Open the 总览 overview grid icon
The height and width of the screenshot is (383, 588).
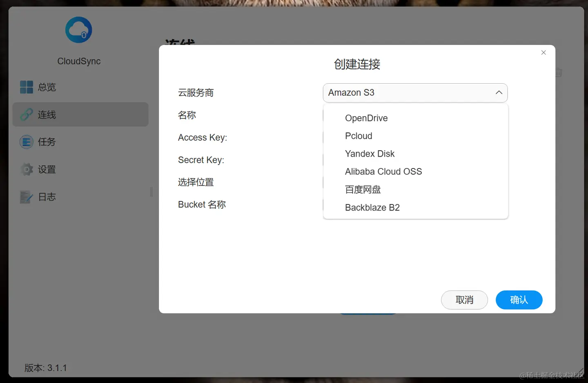click(27, 87)
